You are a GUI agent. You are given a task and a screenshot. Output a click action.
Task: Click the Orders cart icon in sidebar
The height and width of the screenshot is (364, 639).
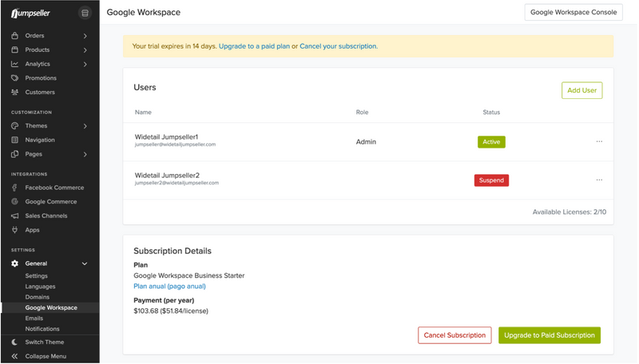pyautogui.click(x=15, y=36)
